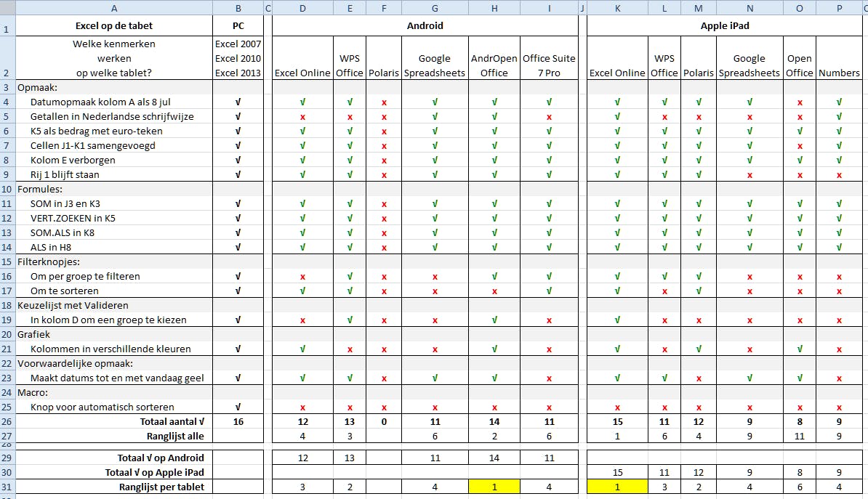Image resolution: width=868 pixels, height=499 pixels.
Task: Select row header 1
Action: (7, 26)
